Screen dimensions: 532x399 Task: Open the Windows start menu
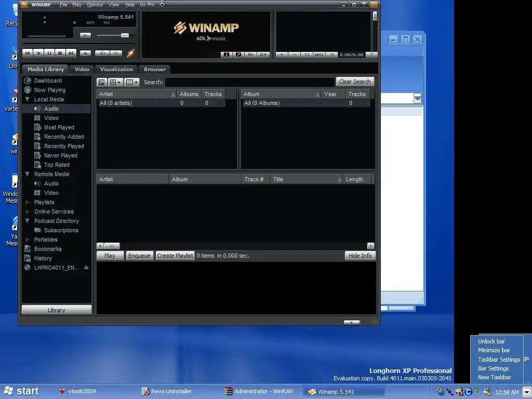(x=21, y=391)
